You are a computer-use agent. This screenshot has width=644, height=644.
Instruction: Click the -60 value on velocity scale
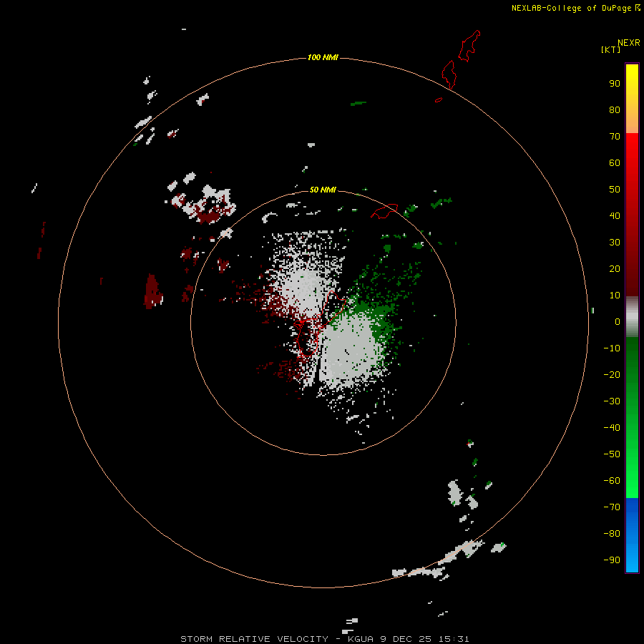point(612,481)
